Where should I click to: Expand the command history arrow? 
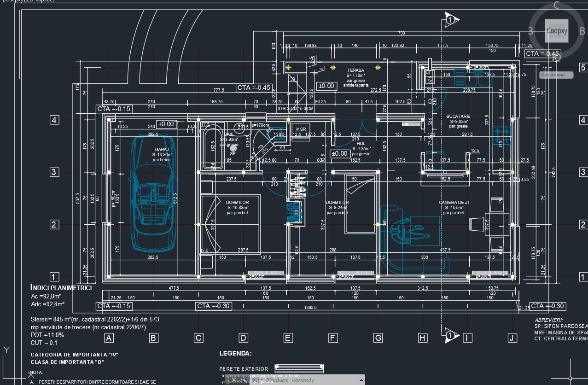click(x=361, y=380)
